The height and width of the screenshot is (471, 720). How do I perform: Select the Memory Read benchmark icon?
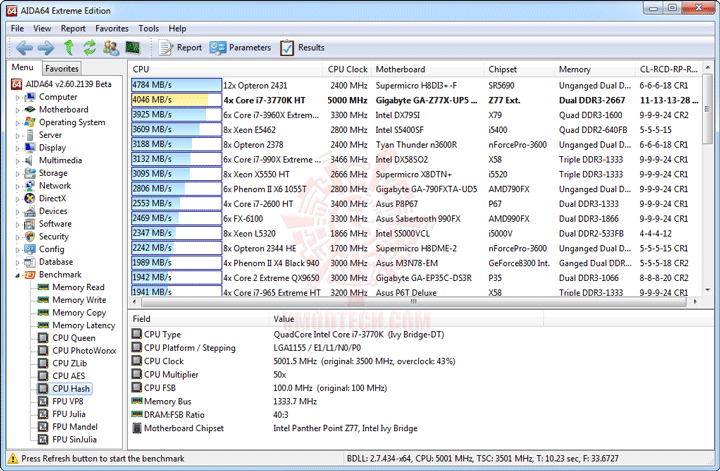[x=43, y=287]
